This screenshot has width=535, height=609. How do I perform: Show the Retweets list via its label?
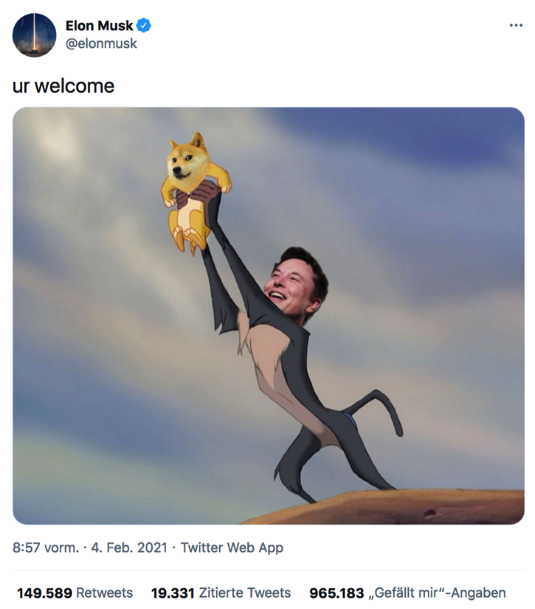[105, 593]
